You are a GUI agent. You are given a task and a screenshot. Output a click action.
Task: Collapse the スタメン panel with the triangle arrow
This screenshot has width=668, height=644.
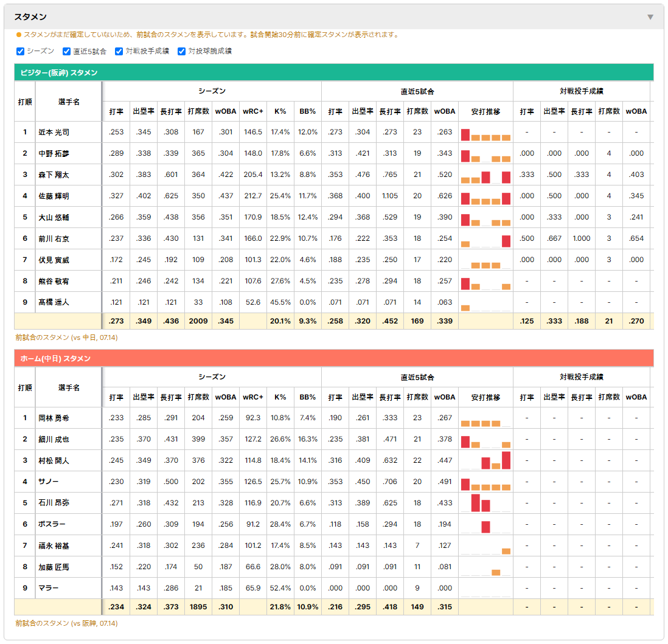click(650, 17)
